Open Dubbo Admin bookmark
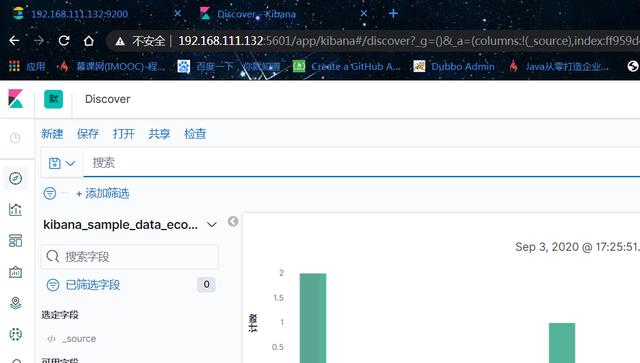 tap(454, 66)
